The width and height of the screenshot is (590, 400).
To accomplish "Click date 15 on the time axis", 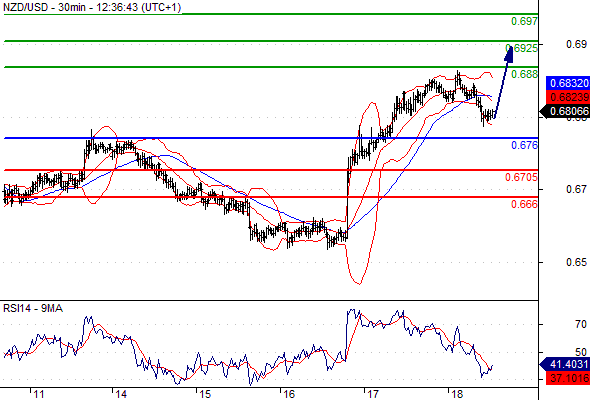I will [205, 394].
